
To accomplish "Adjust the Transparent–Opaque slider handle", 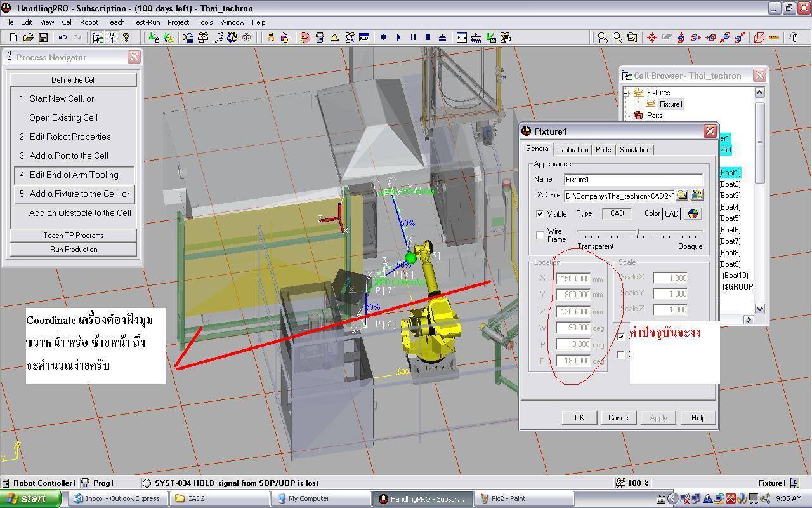I will [x=638, y=232].
